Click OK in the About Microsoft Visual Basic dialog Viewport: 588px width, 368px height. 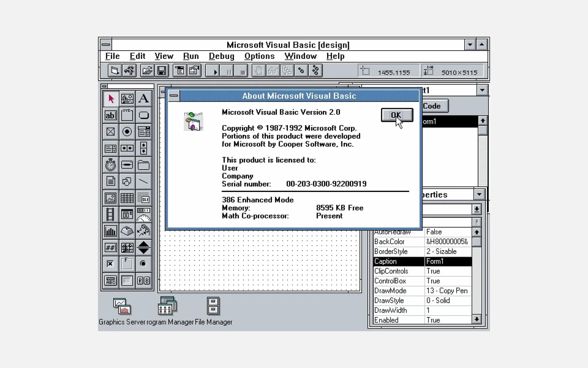(397, 115)
